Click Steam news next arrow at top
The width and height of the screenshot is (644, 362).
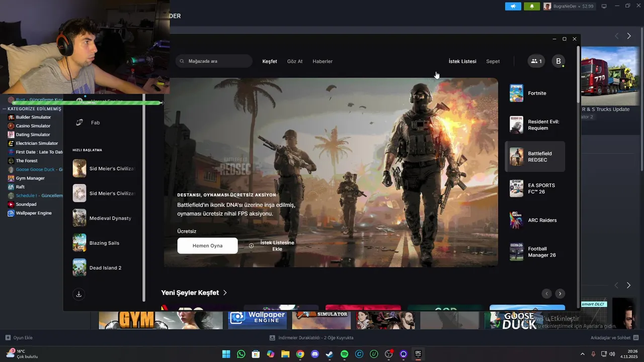629,36
